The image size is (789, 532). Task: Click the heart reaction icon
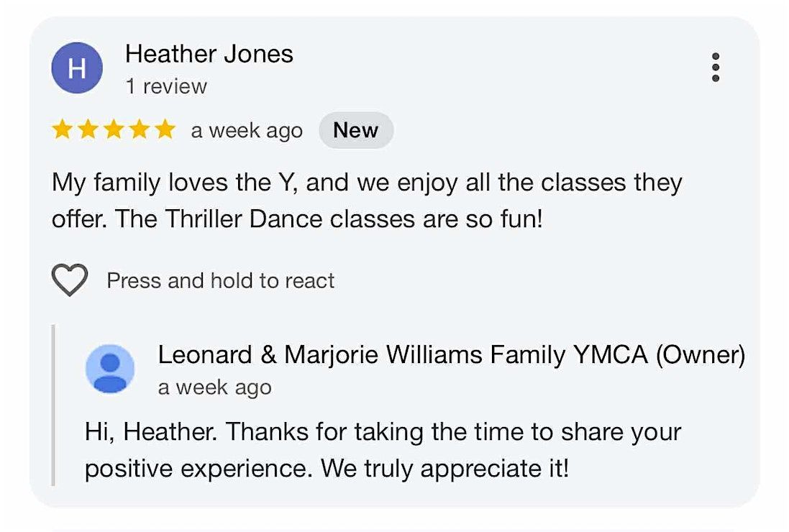(70, 280)
